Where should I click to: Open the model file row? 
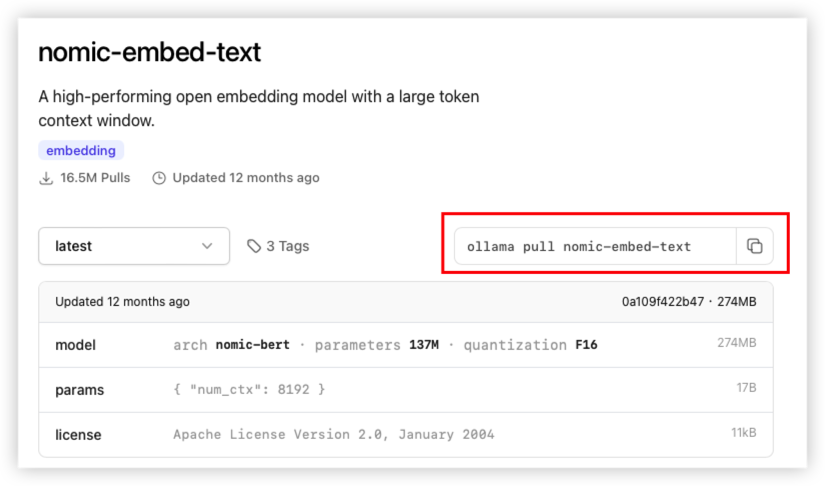pos(76,345)
